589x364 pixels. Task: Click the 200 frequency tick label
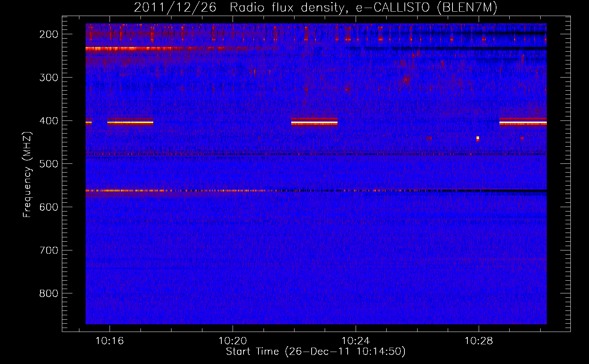click(x=49, y=34)
